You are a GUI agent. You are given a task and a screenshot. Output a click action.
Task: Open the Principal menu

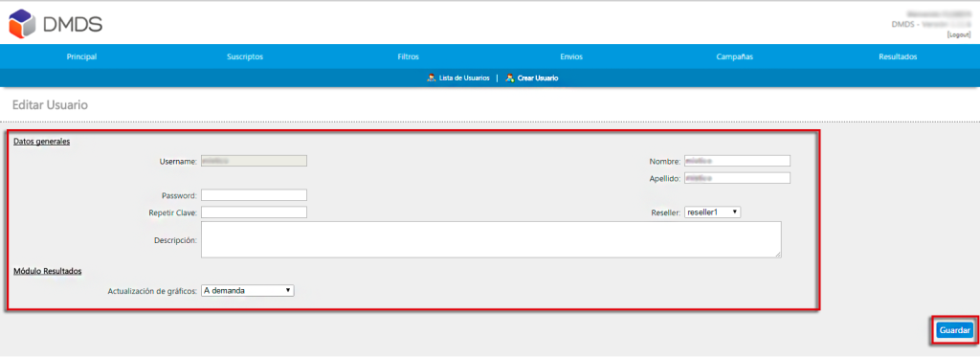tap(82, 56)
